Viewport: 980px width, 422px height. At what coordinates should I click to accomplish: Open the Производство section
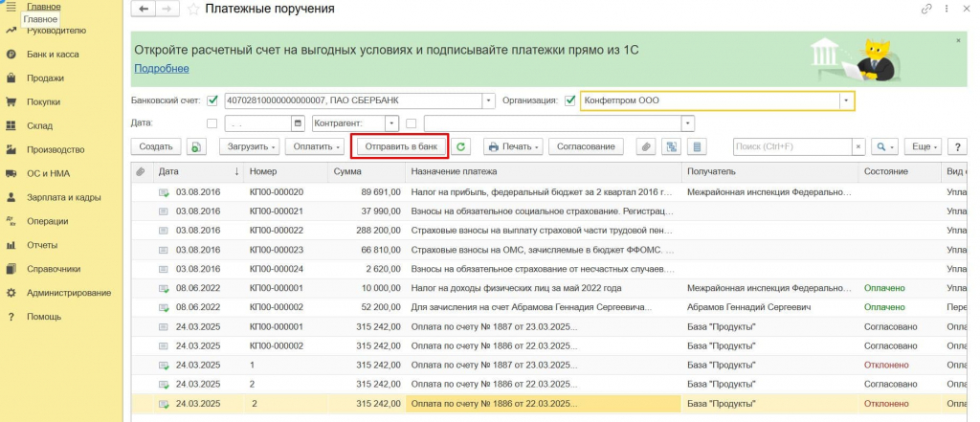point(55,149)
